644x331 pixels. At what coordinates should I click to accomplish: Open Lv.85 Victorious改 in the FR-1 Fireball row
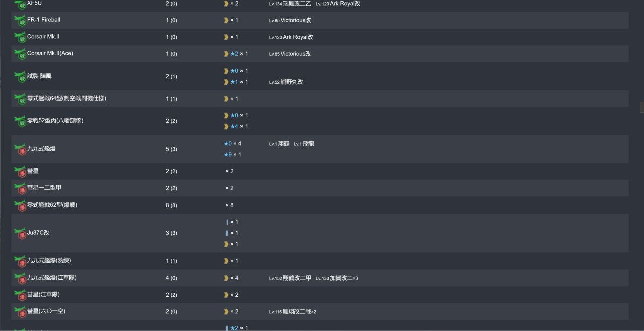[x=290, y=20]
